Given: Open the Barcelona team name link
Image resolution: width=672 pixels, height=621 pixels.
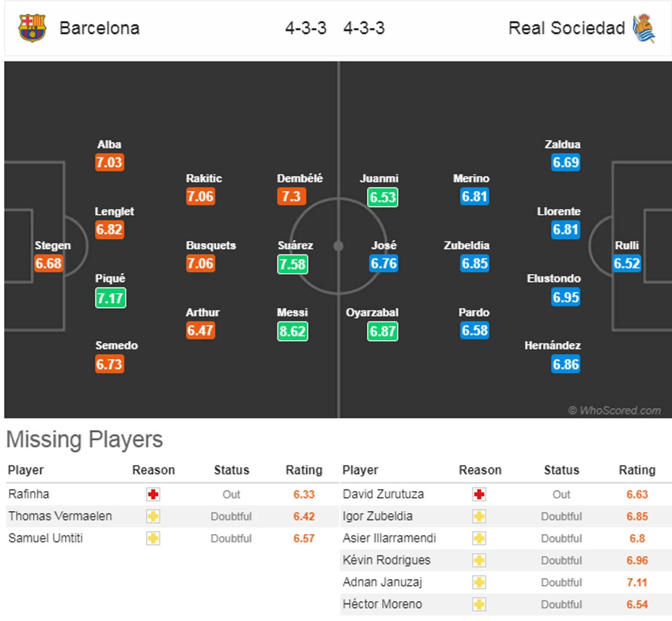Looking at the screenshot, I should pos(99,28).
